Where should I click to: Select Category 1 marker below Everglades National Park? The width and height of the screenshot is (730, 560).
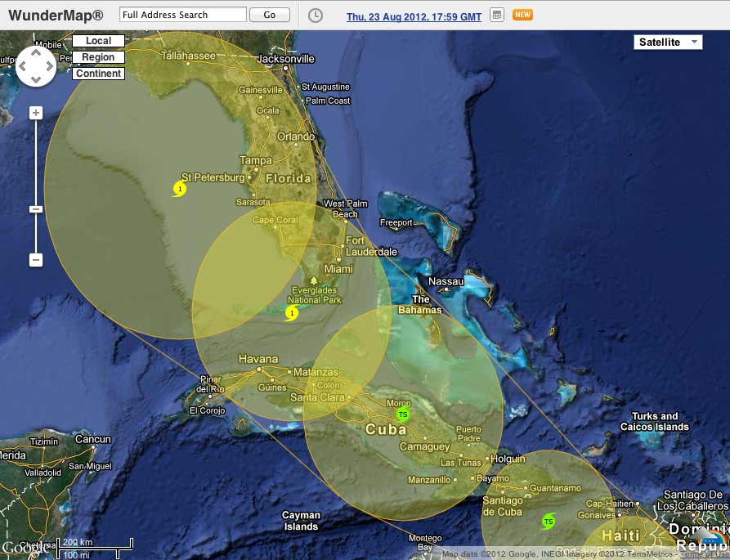tap(292, 313)
